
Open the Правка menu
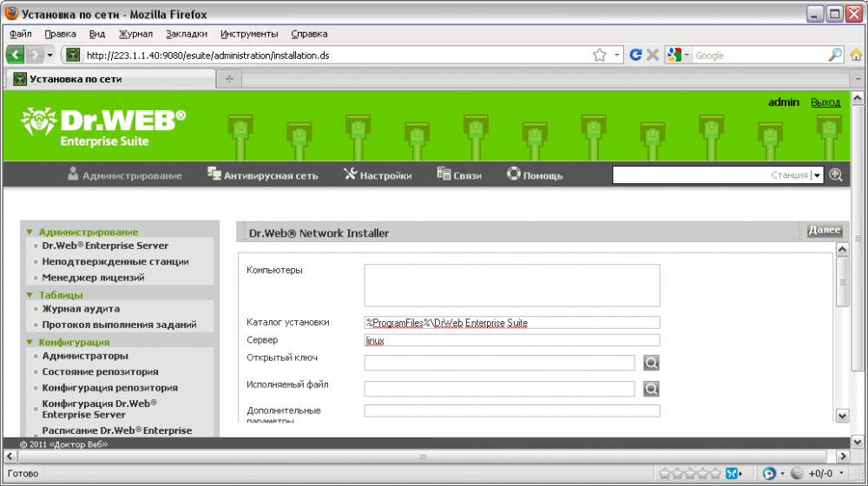tap(60, 34)
